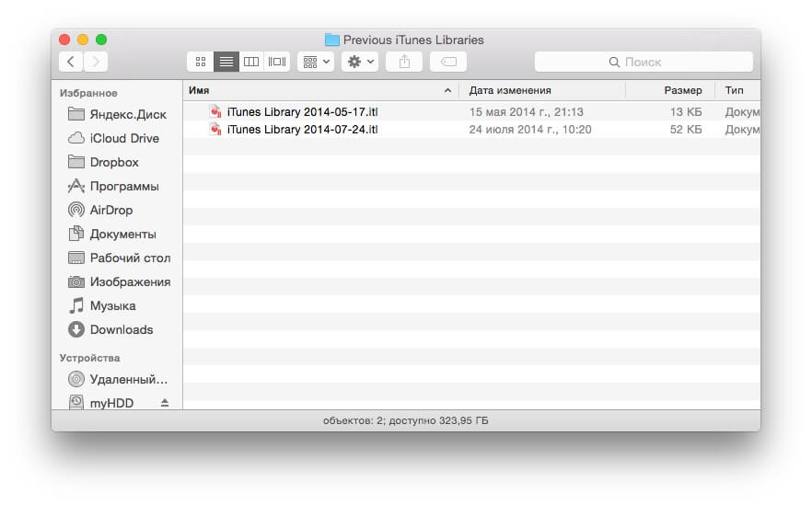Sort by the Тип column header
This screenshot has width=812, height=505.
pos(738,90)
